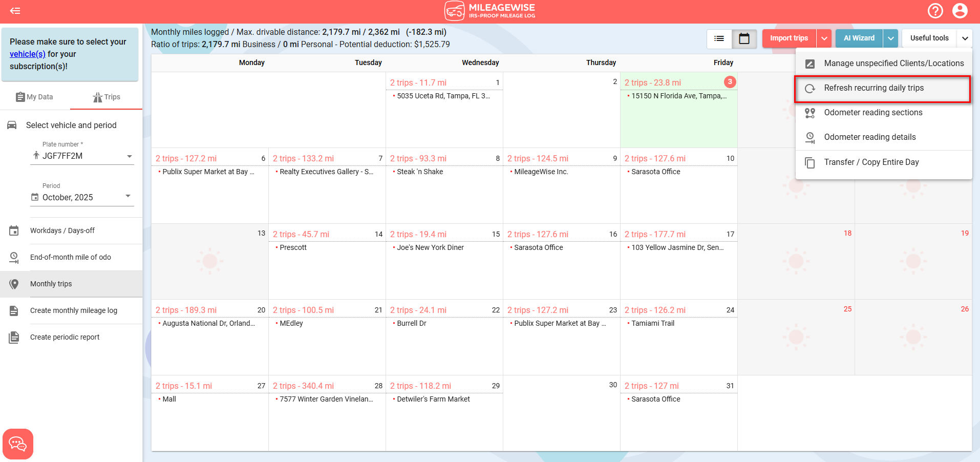Switch to list view icon

click(x=719, y=38)
